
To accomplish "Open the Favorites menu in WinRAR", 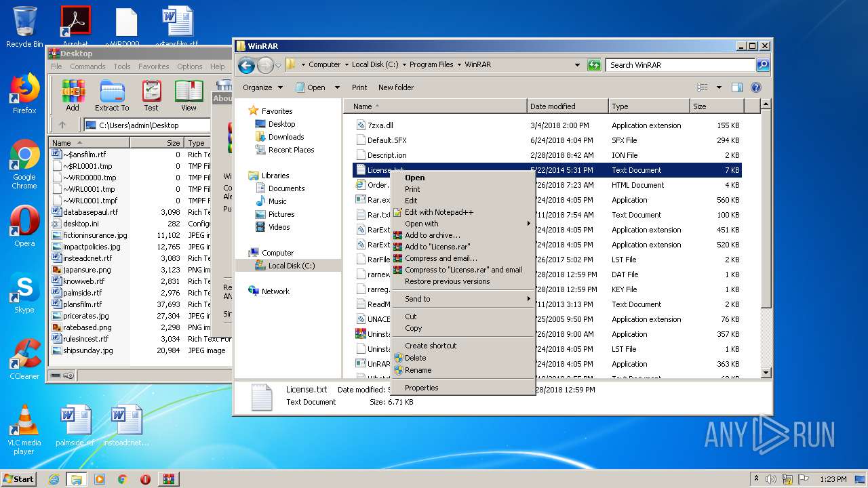I will [x=154, y=66].
